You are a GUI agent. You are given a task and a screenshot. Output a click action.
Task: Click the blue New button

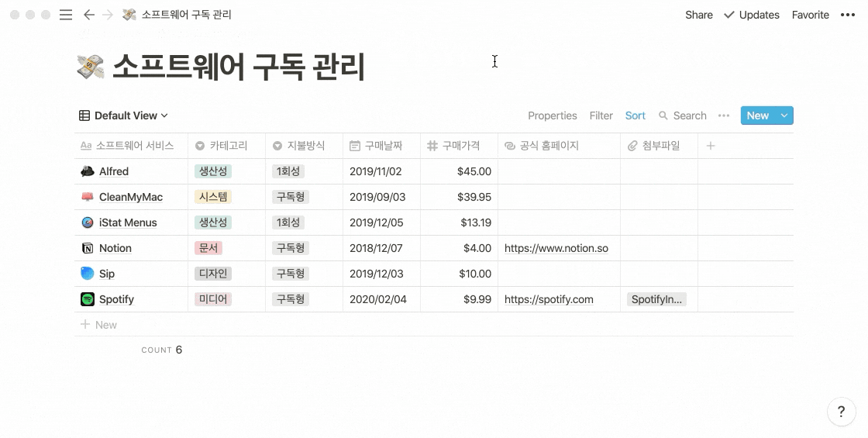point(758,116)
